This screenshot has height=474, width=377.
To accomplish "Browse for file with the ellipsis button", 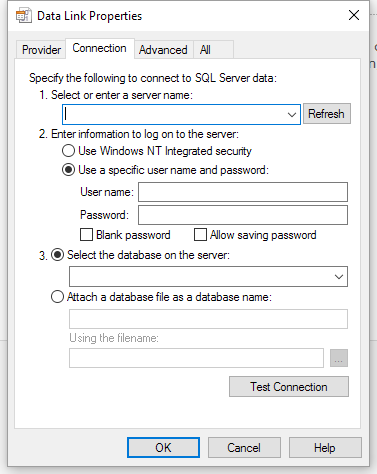I will [339, 358].
